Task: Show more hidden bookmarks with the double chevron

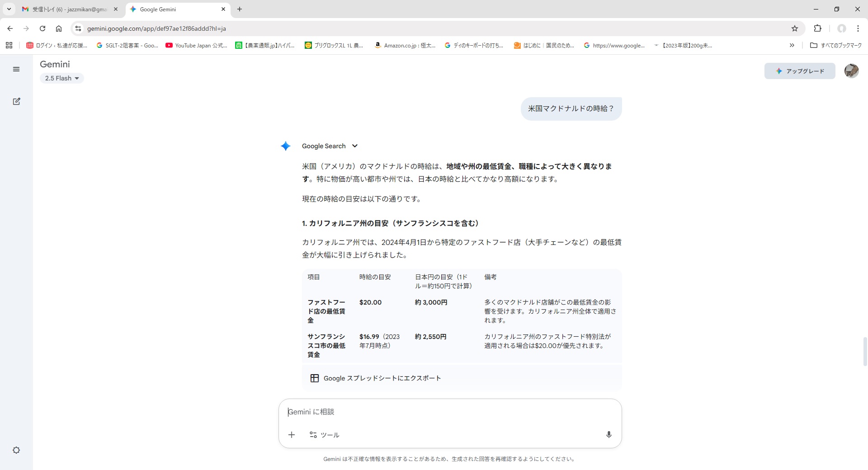Action: (x=792, y=45)
